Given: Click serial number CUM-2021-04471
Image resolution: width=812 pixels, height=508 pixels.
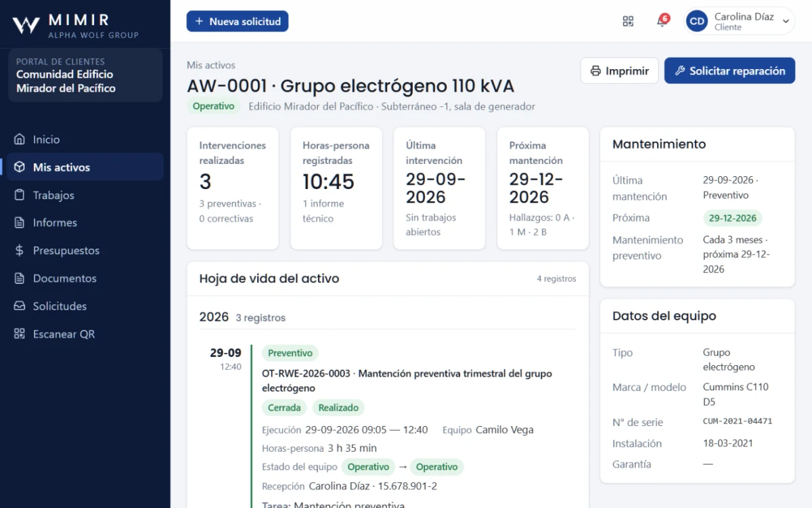Looking at the screenshot, I should 738,421.
